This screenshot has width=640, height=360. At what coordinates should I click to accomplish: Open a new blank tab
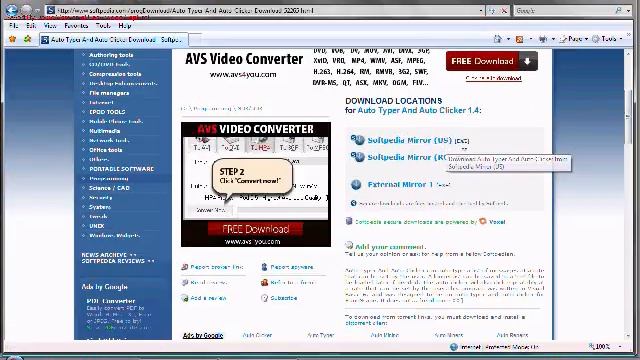click(x=195, y=40)
